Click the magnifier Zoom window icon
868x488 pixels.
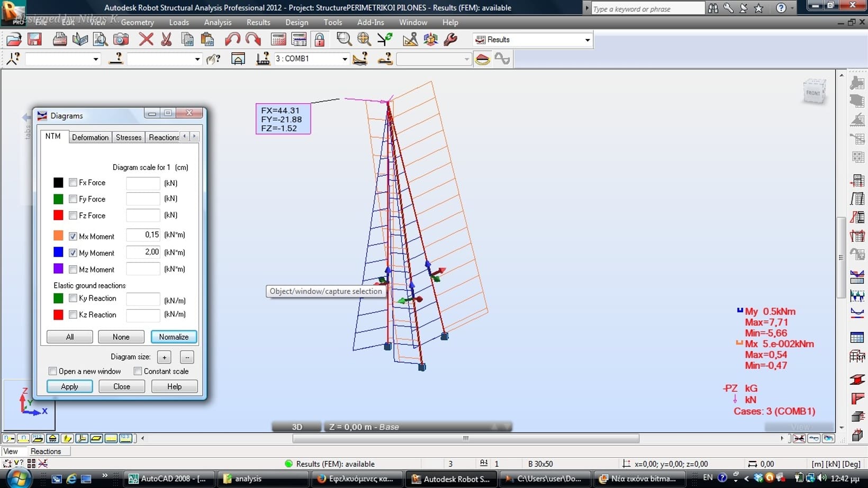[x=343, y=40]
